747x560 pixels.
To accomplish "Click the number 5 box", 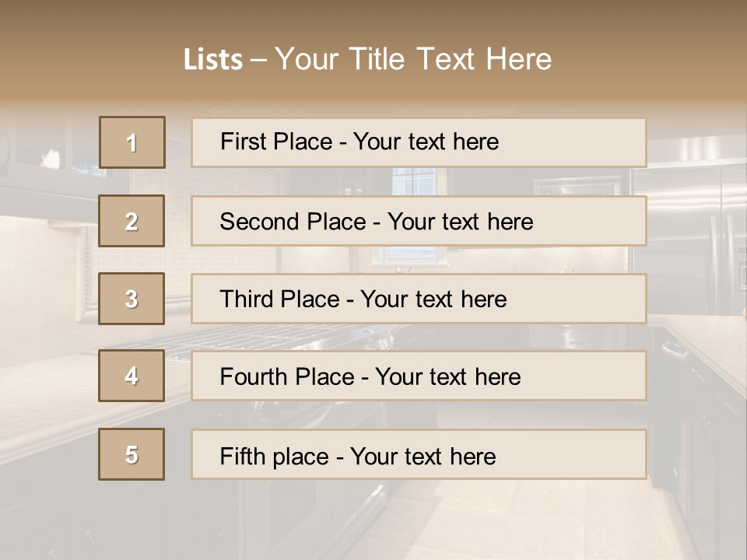I will pos(132,454).
